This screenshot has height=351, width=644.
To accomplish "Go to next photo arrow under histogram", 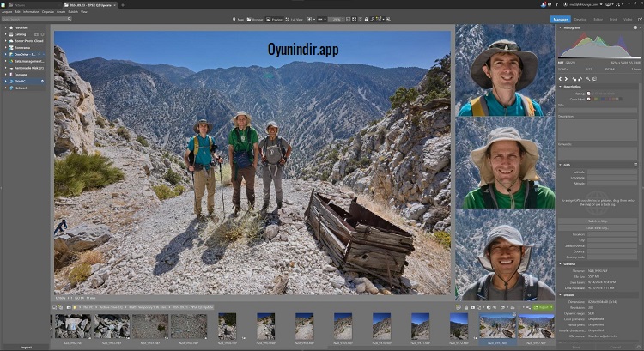I will [566, 79].
